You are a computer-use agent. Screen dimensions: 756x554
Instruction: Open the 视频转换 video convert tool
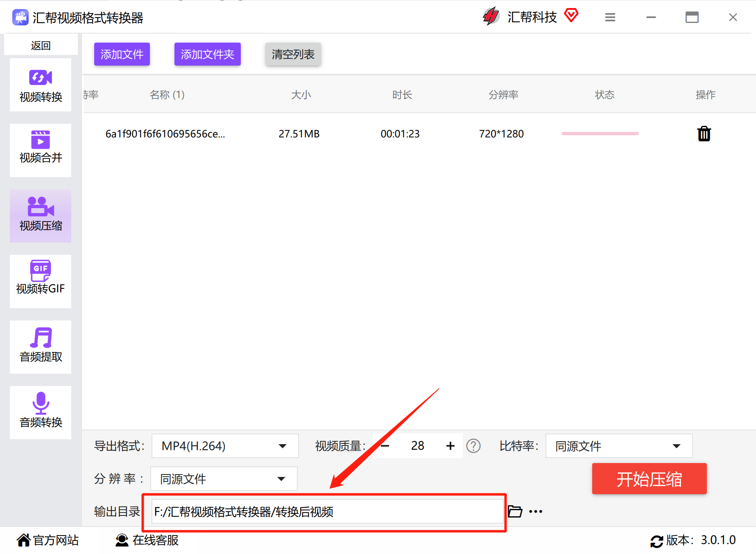click(x=41, y=85)
